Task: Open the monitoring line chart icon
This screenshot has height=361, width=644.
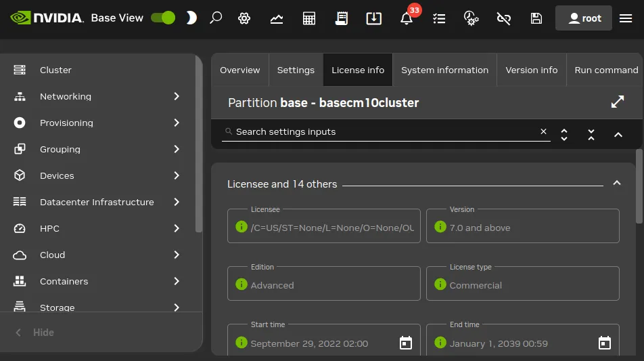Action: pyautogui.click(x=277, y=18)
